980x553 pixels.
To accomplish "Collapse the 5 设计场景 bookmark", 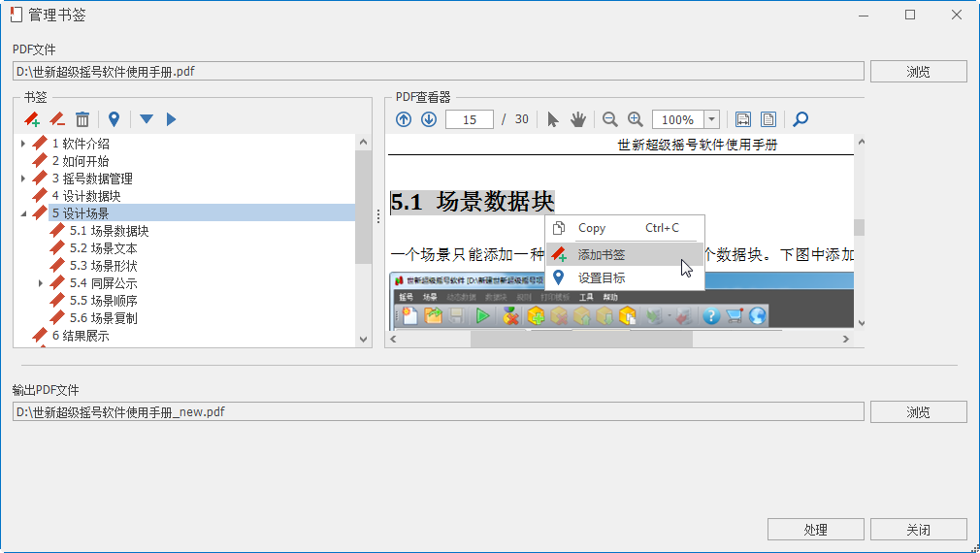I will click(23, 213).
